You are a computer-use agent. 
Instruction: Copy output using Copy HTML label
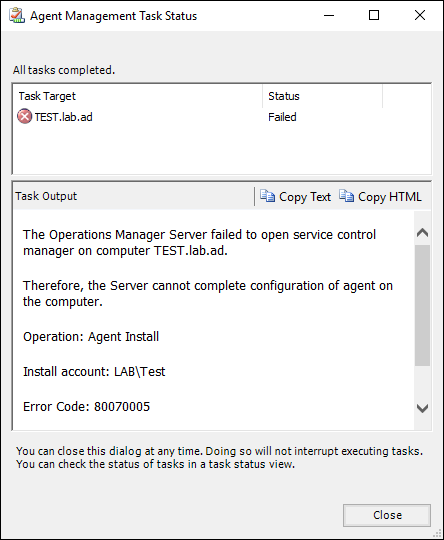click(390, 197)
